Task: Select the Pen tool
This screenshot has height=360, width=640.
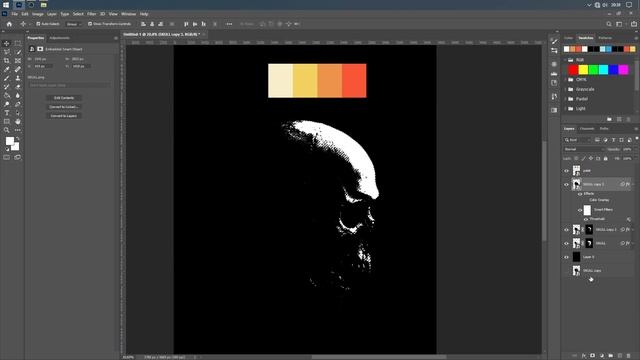Action: tap(18, 104)
